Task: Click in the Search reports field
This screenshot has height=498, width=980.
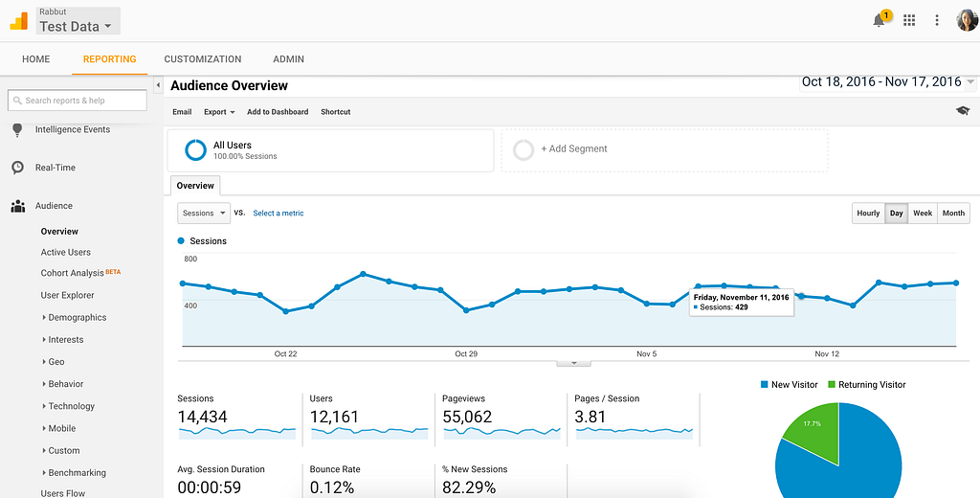Action: click(x=78, y=101)
